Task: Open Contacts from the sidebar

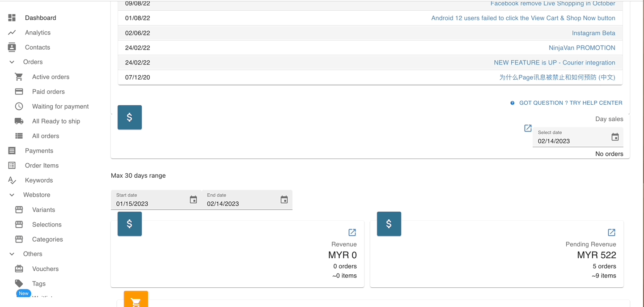Action: click(37, 47)
